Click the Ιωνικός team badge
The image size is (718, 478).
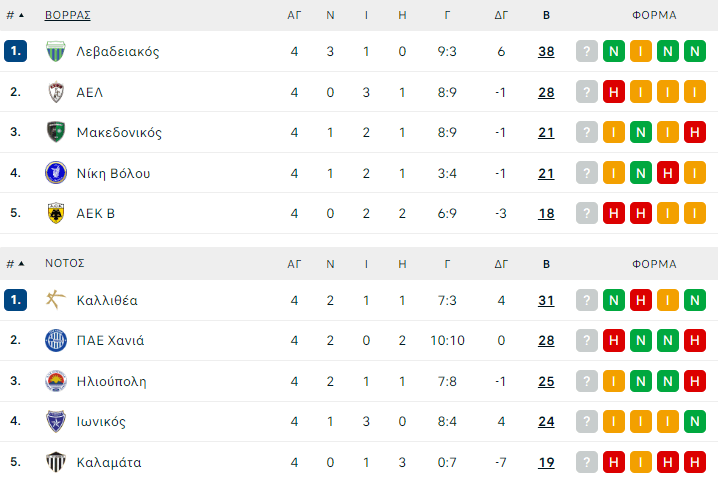pos(56,421)
